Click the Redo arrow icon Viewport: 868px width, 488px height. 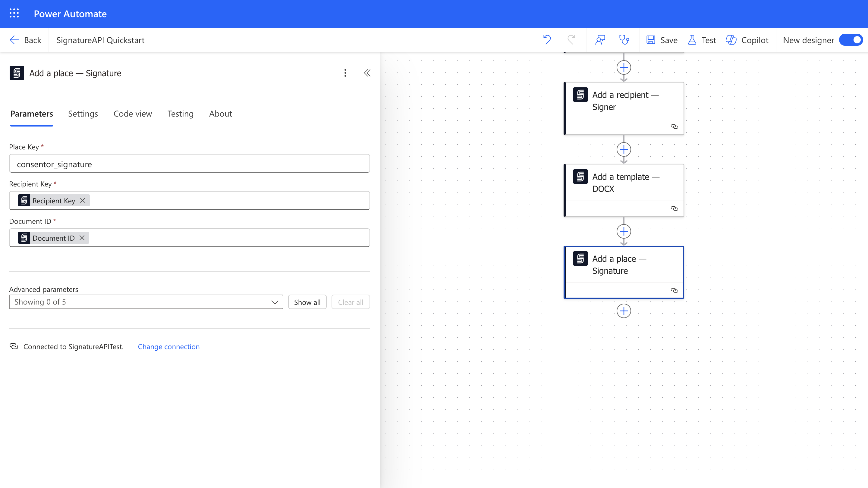[x=571, y=40]
